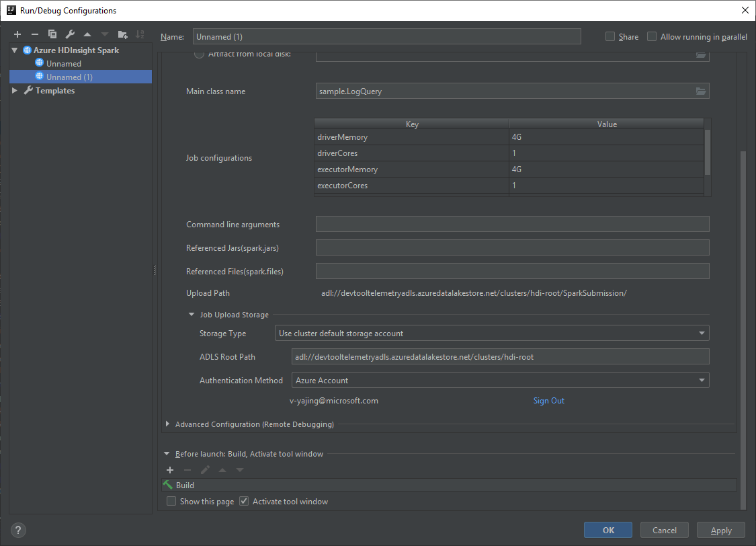Enable the Share checkbox
This screenshot has width=756, height=546.
click(610, 36)
